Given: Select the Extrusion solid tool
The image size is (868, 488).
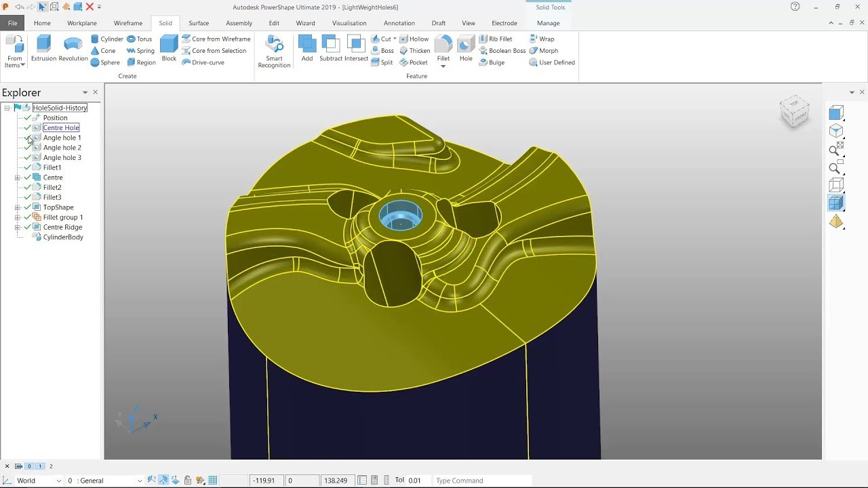Looking at the screenshot, I should tap(43, 49).
